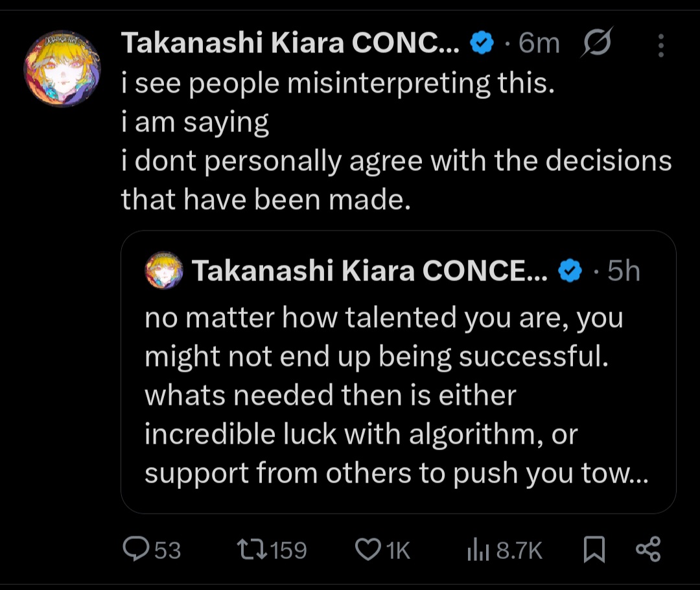Click the 5h timestamp on quoted tweet
Viewport: 700px width, 590px height.
624,271
